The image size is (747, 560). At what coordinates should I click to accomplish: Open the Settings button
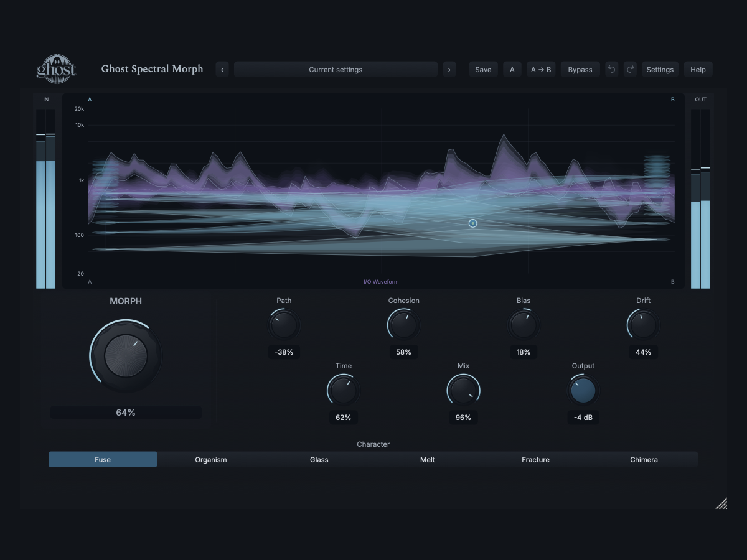point(660,70)
